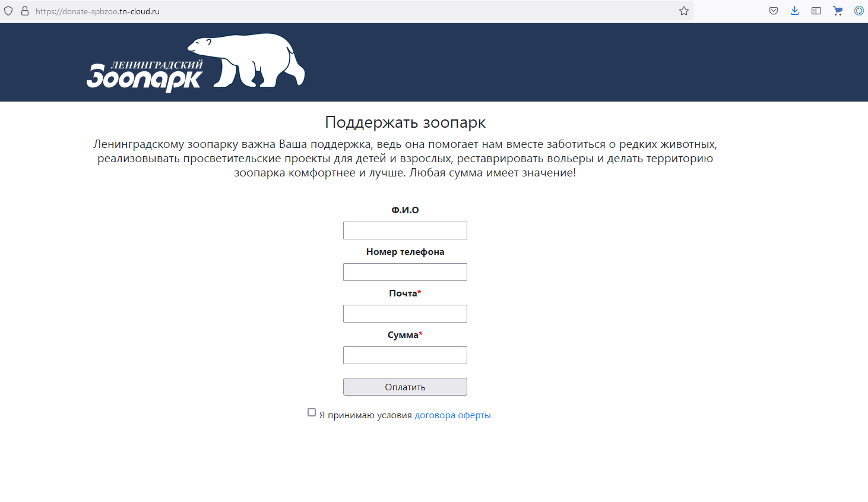Screen dimensions: 868x502
Task: Click the padlock site security icon
Action: click(x=25, y=11)
